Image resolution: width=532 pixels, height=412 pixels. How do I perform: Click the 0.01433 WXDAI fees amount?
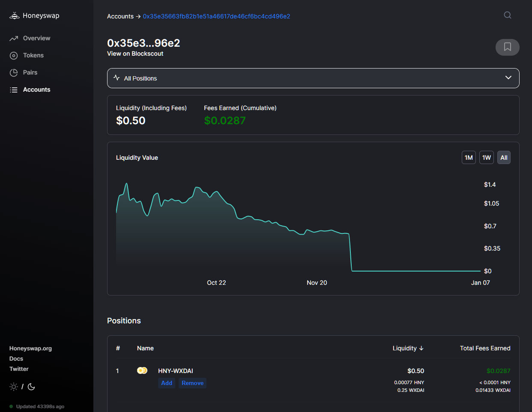[x=493, y=390]
